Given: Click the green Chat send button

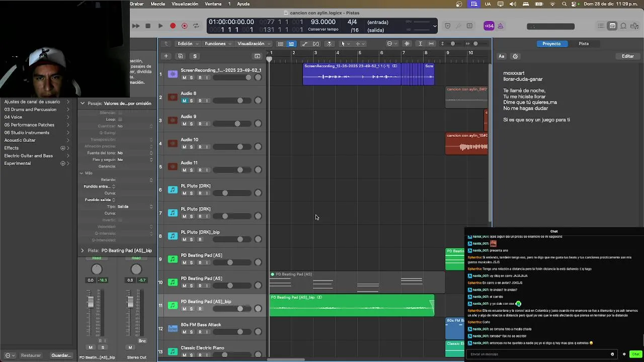Looking at the screenshot, I should coord(635,354).
